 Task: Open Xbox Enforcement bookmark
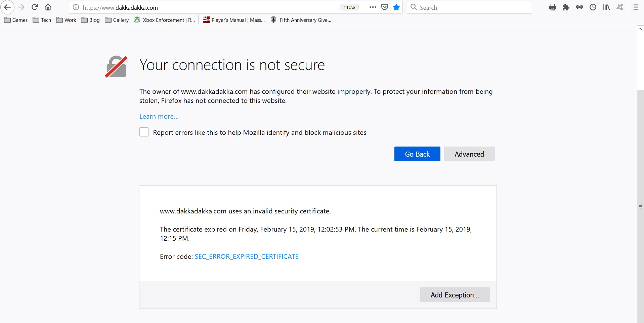point(164,20)
